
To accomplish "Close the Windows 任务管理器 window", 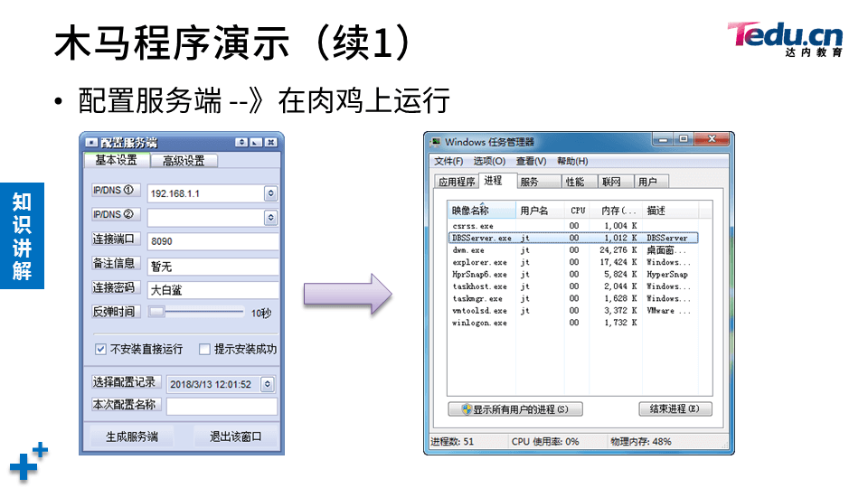I will point(712,139).
